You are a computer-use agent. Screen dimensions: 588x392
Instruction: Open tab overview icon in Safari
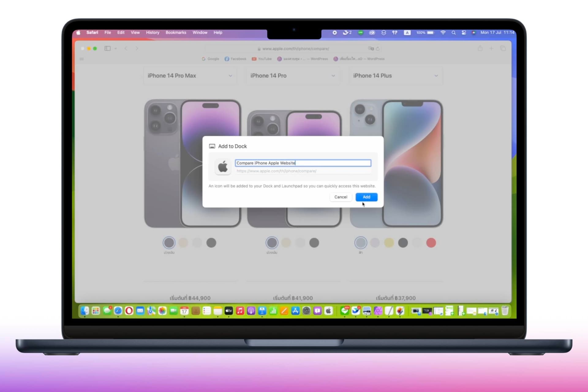[503, 48]
